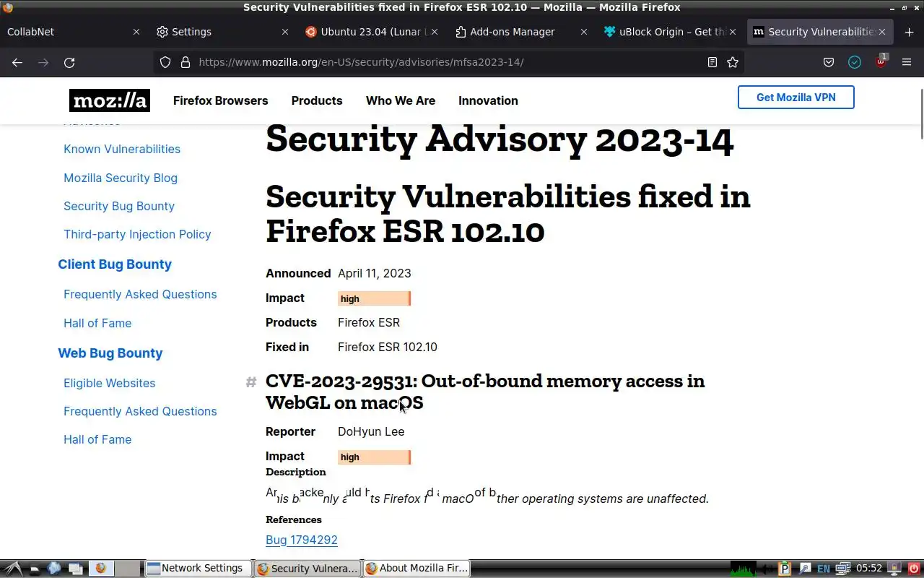Click the Mozilla logo
924x578 pixels.
pyautogui.click(x=110, y=100)
